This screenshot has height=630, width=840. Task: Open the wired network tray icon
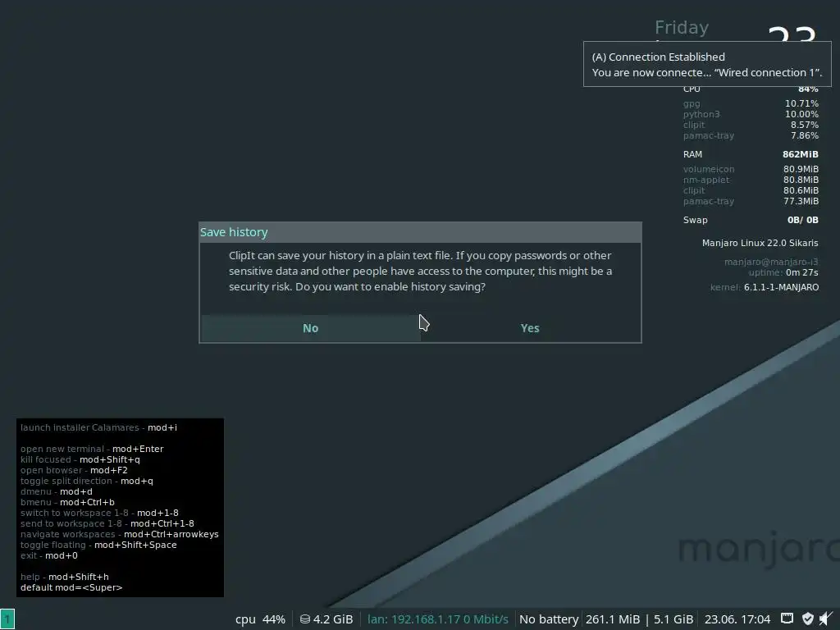pos(787,619)
